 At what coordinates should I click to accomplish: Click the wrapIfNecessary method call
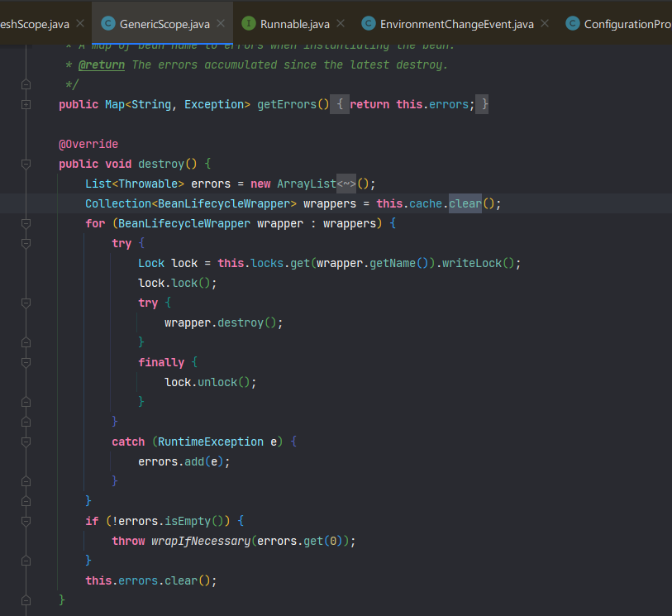click(x=201, y=541)
